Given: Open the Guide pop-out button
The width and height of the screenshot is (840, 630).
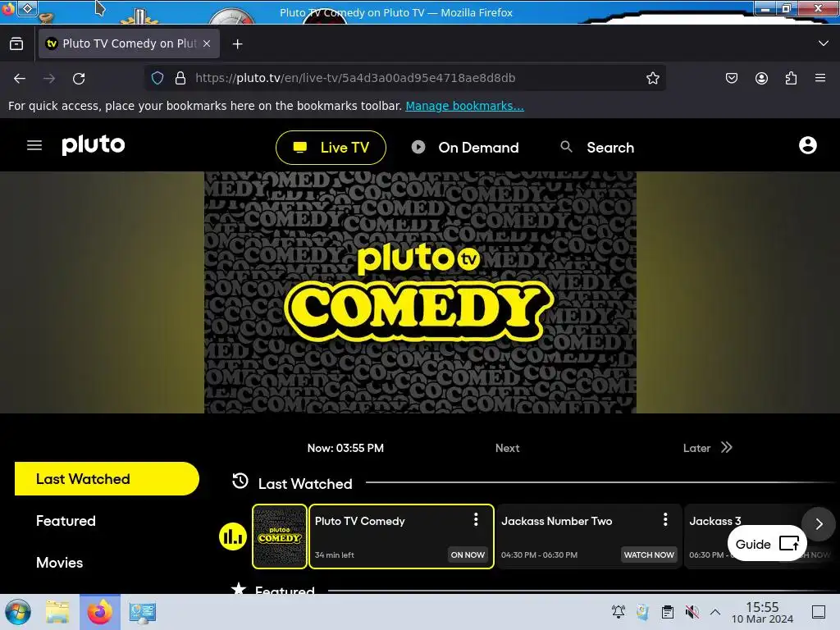Looking at the screenshot, I should pyautogui.click(x=767, y=544).
